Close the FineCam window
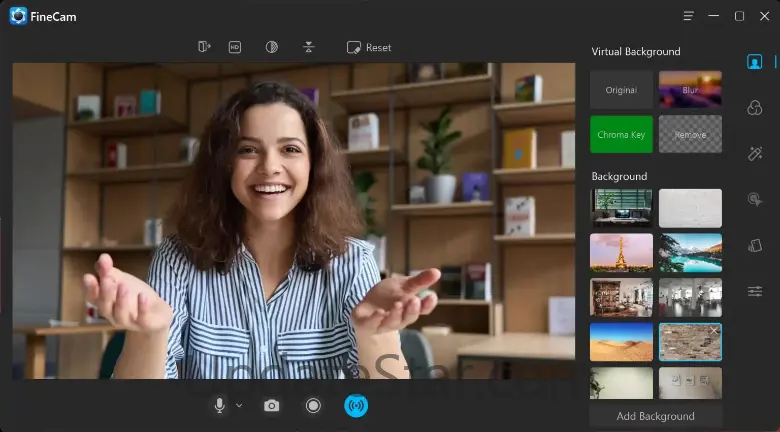 pos(765,16)
